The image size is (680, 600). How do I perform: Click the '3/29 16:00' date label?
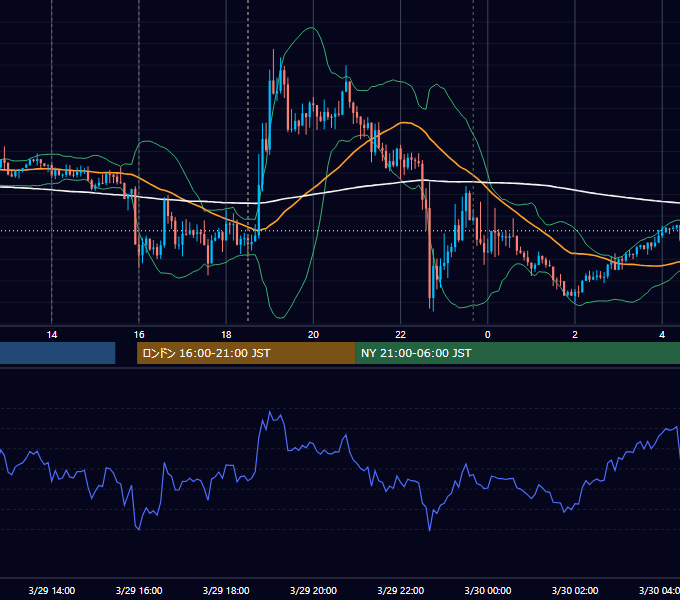(139, 590)
